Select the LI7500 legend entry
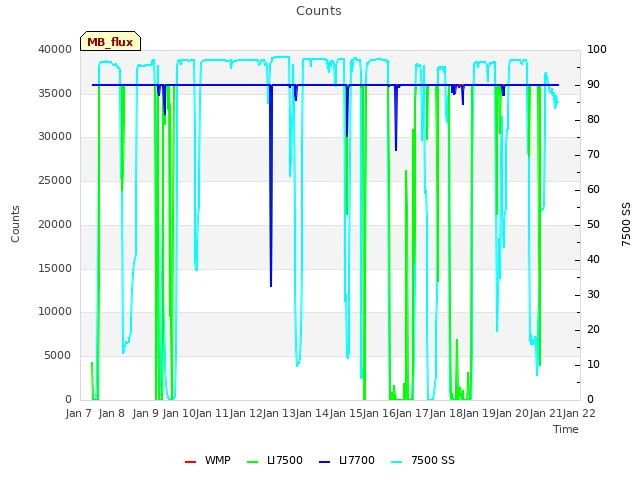The height and width of the screenshot is (480, 640). click(275, 460)
